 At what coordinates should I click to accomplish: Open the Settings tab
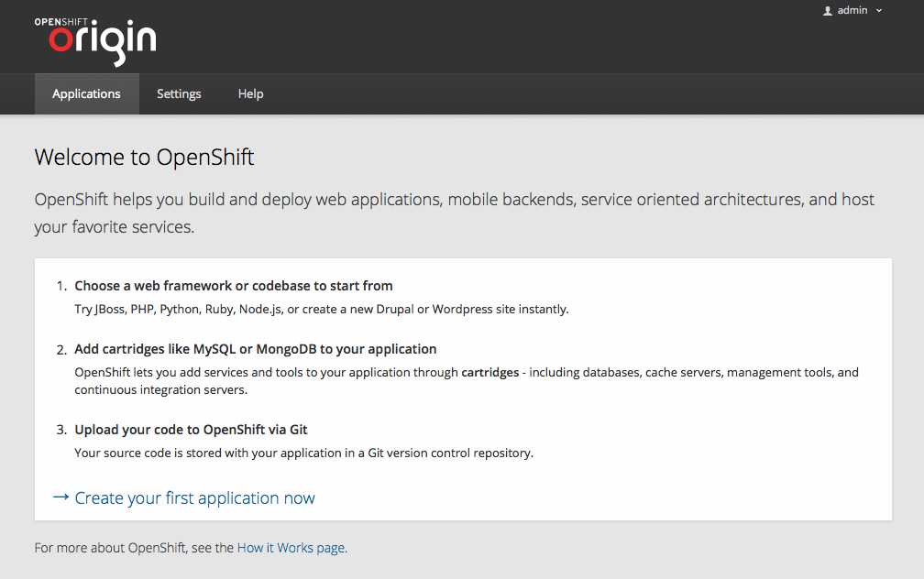(179, 93)
